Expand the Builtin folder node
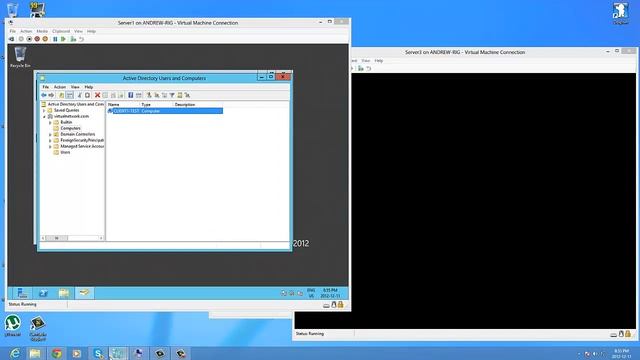 pos(51,122)
